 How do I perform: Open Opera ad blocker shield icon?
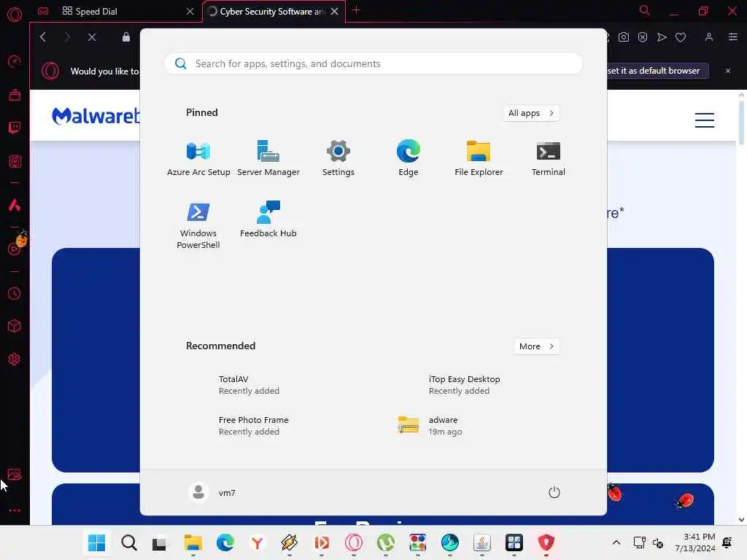(x=643, y=37)
